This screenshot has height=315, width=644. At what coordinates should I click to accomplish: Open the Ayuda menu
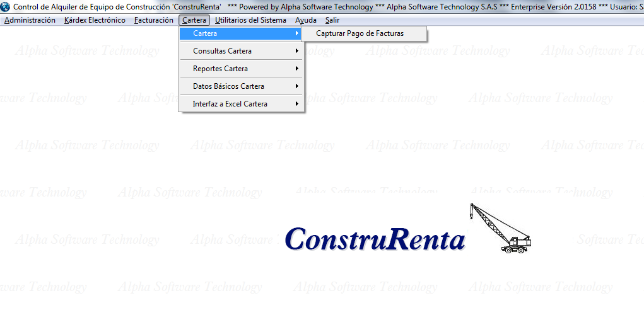306,20
